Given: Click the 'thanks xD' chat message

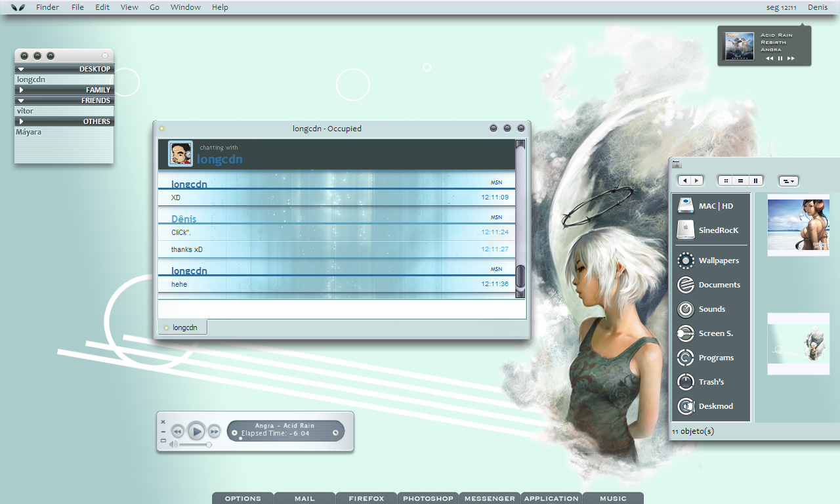Looking at the screenshot, I should [187, 249].
